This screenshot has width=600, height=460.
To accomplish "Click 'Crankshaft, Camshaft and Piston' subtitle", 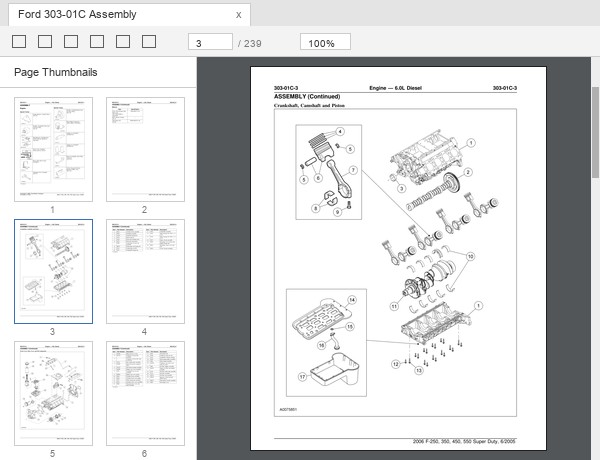I will pyautogui.click(x=309, y=105).
